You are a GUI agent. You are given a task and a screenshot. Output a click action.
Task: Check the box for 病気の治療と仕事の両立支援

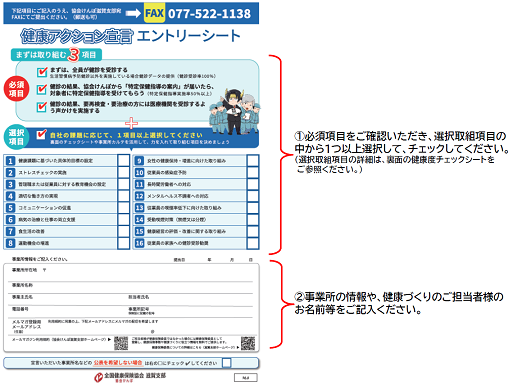(x=124, y=220)
